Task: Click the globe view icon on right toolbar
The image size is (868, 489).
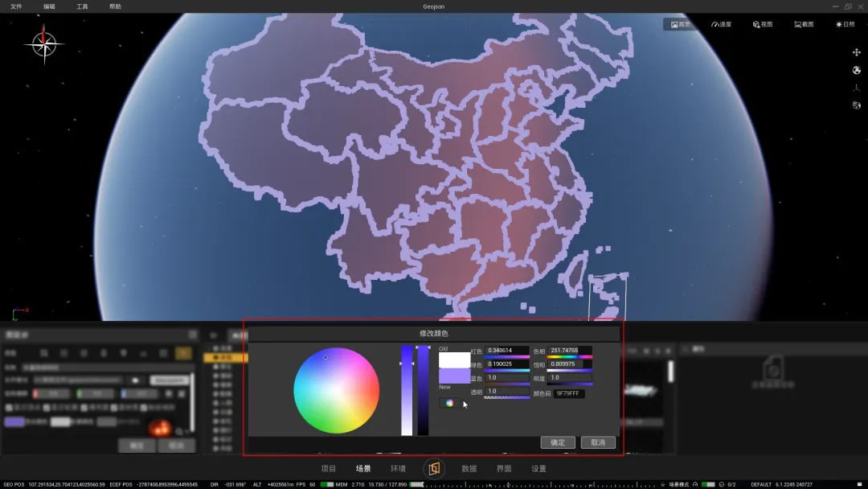Action: coord(857,70)
